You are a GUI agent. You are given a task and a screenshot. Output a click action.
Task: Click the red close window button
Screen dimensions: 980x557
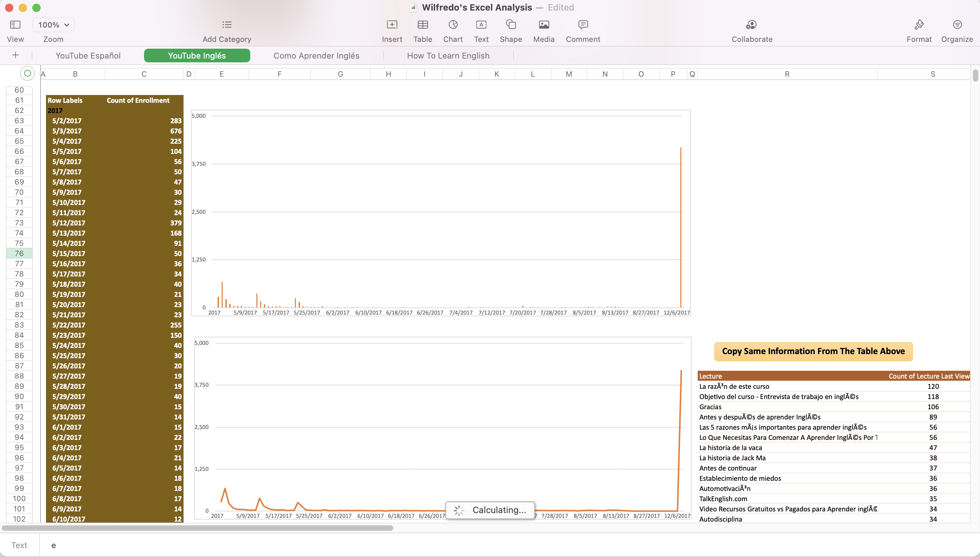[x=9, y=7]
